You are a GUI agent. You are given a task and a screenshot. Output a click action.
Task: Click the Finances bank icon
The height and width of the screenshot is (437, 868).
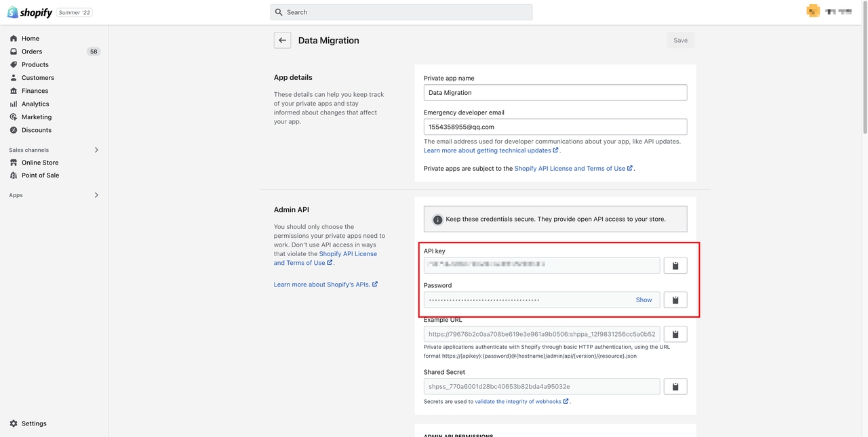[14, 91]
